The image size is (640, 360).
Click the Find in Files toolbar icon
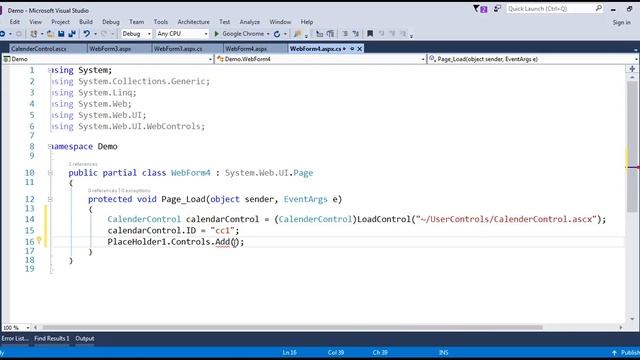(x=298, y=34)
